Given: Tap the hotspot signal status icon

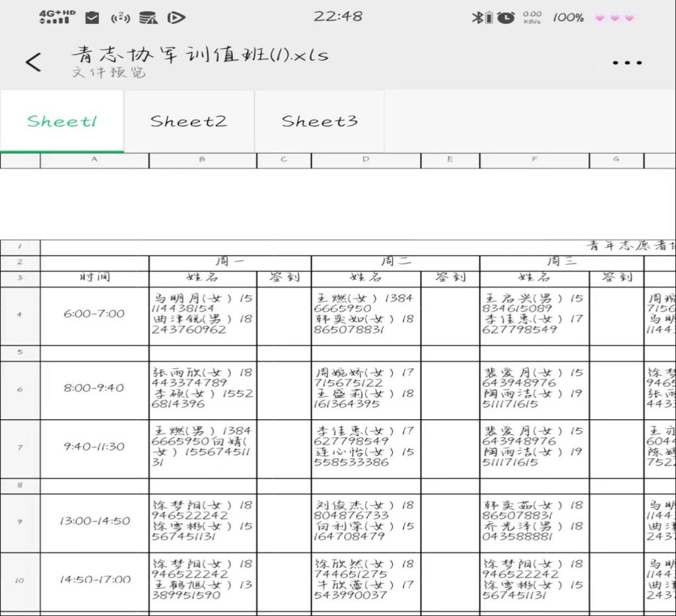Looking at the screenshot, I should pyautogui.click(x=119, y=18).
